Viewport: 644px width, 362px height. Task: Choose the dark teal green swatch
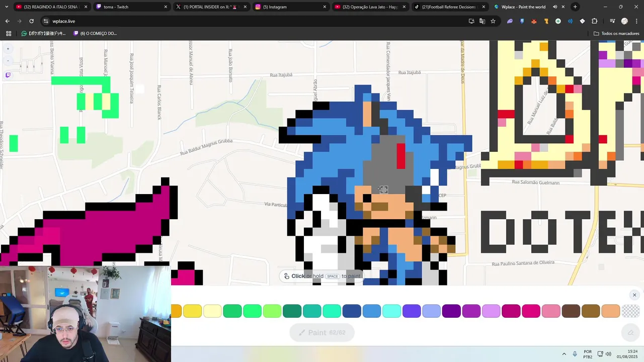click(x=292, y=311)
